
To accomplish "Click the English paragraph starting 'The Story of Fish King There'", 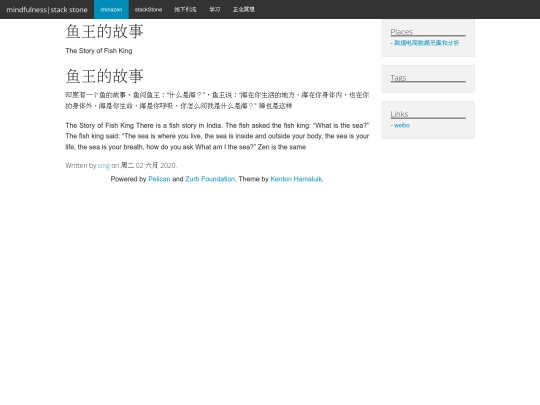I will point(217,136).
